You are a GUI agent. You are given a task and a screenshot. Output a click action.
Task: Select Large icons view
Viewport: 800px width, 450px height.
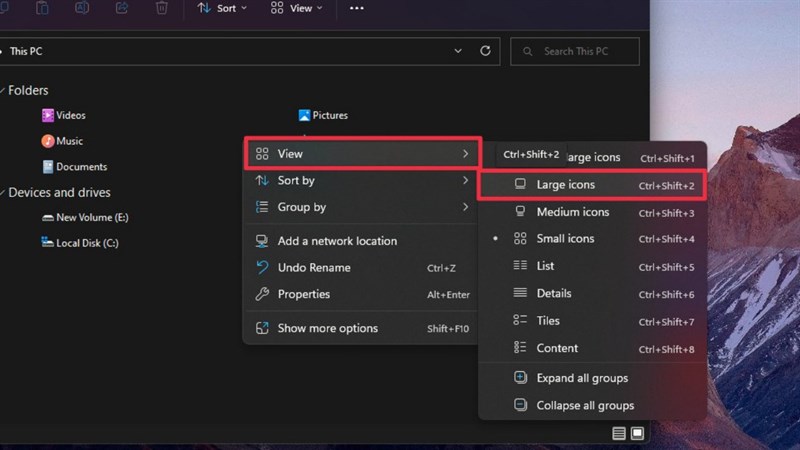click(x=592, y=185)
